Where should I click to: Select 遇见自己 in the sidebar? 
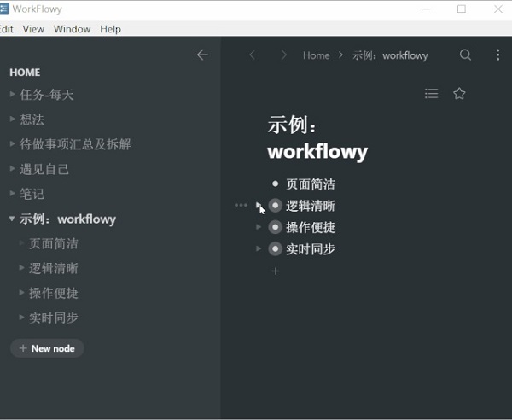(x=44, y=169)
